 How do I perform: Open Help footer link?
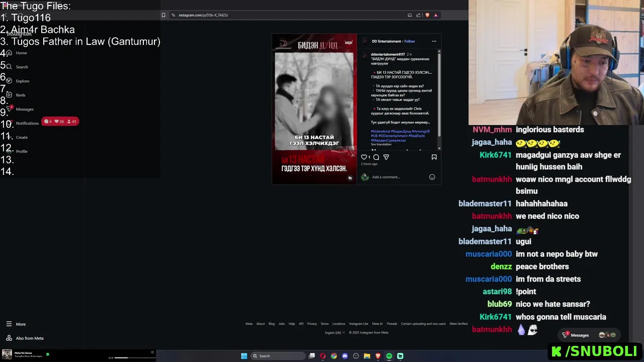[x=292, y=324]
